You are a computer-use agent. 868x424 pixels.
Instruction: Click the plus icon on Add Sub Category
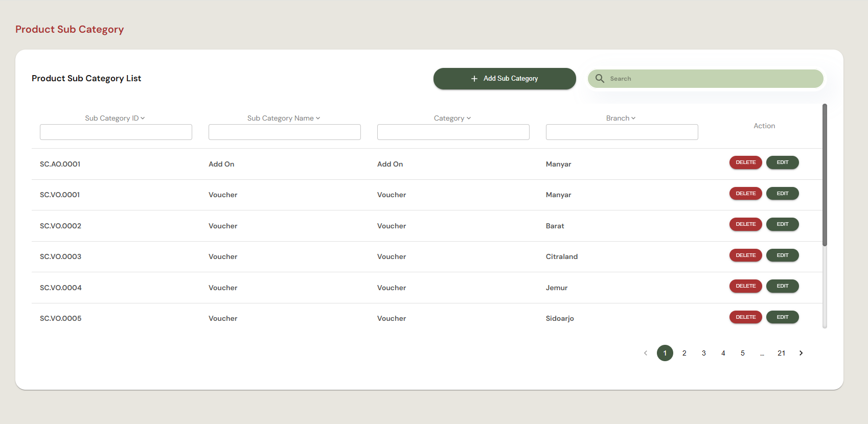pos(474,79)
